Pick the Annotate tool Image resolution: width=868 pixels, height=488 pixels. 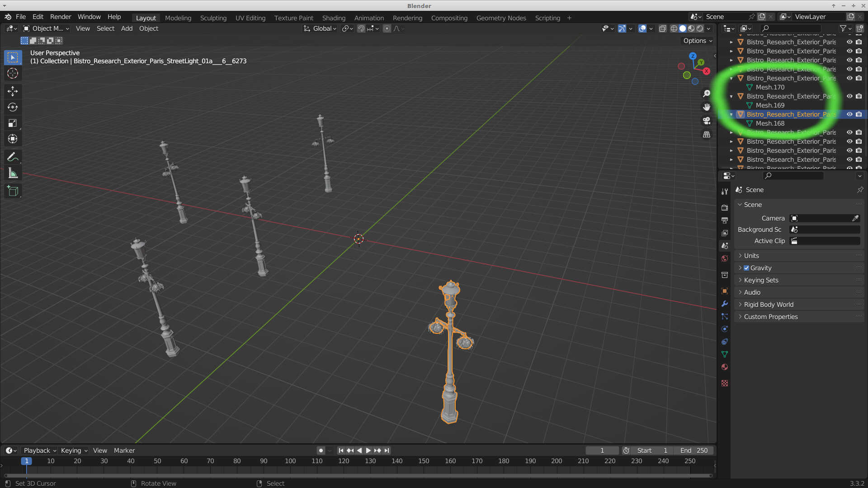tap(13, 157)
